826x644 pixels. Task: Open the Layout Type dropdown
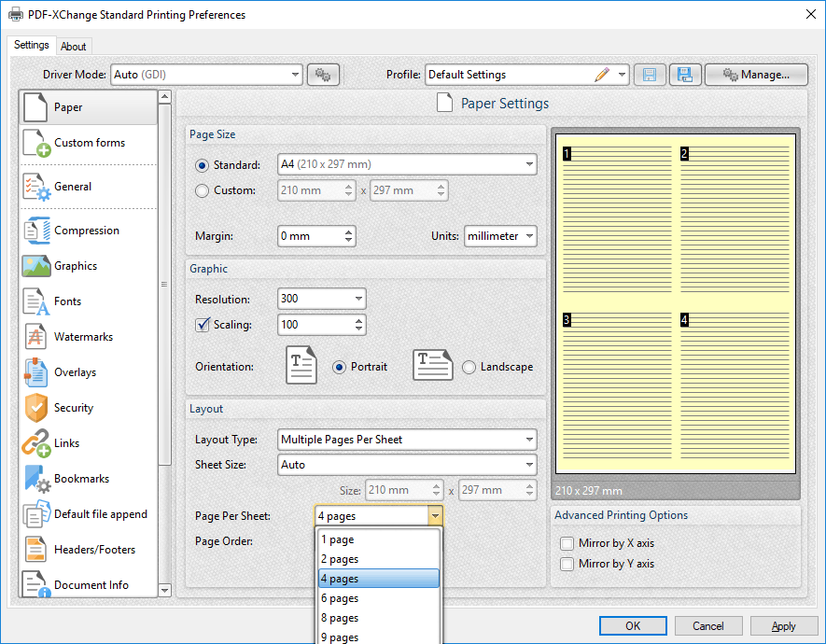[x=407, y=440]
